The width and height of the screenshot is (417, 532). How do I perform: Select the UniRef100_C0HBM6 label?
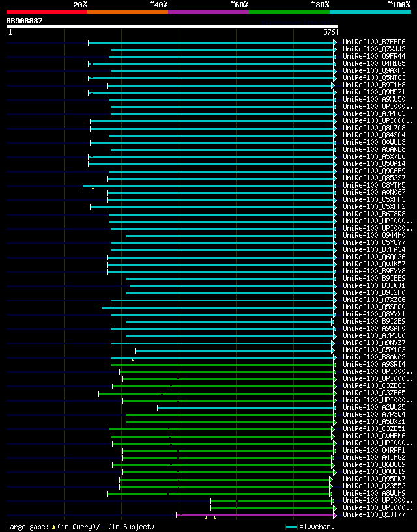[x=374, y=436]
